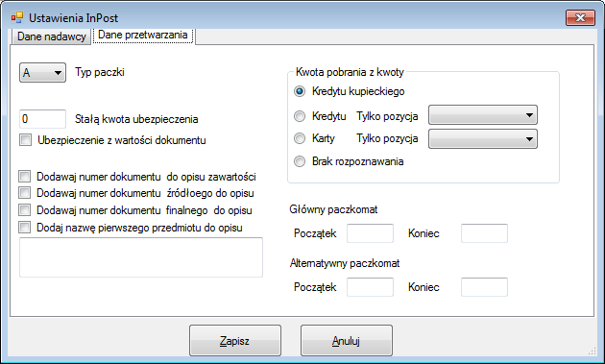Click the large description text area
Viewport: 605px width, 364px height.
click(x=141, y=257)
